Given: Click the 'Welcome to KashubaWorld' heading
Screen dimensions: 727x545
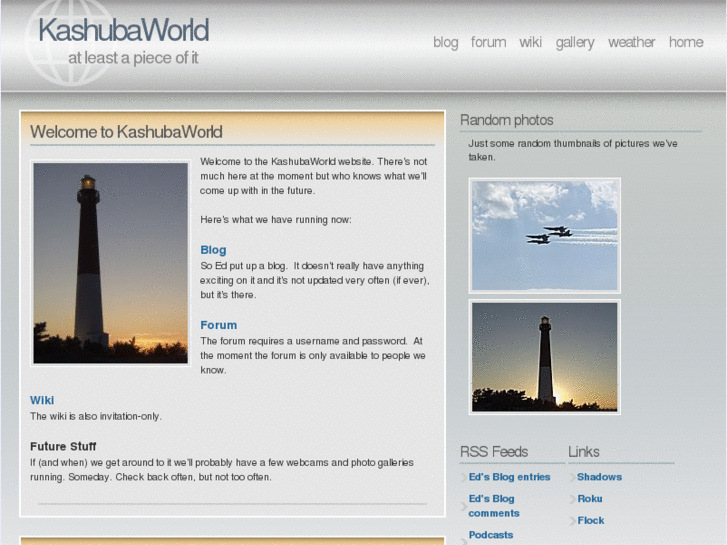Looking at the screenshot, I should [x=126, y=132].
